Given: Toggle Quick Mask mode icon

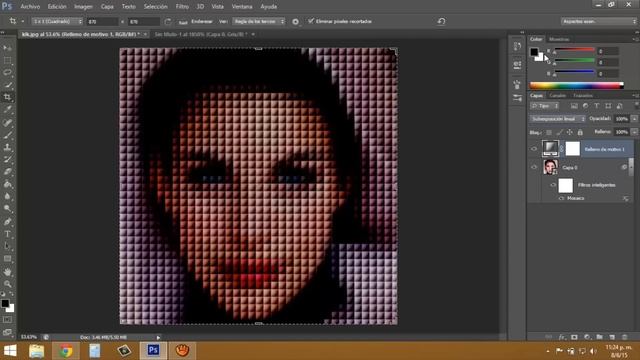Looking at the screenshot, I should (7, 320).
